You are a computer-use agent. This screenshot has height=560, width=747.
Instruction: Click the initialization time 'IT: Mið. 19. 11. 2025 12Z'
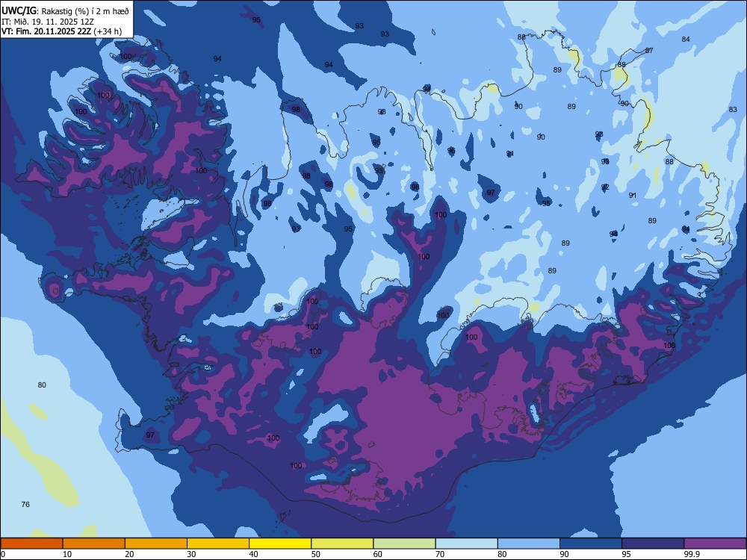pos(48,22)
